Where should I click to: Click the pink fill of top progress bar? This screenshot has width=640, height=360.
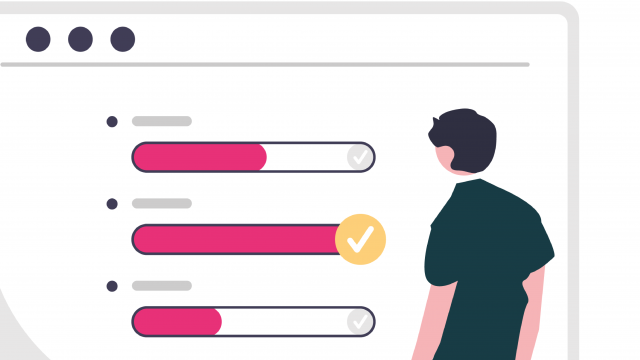click(200, 157)
